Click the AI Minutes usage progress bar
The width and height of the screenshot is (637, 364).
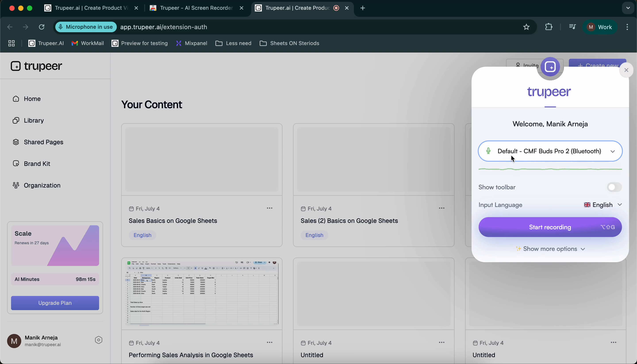click(x=55, y=279)
